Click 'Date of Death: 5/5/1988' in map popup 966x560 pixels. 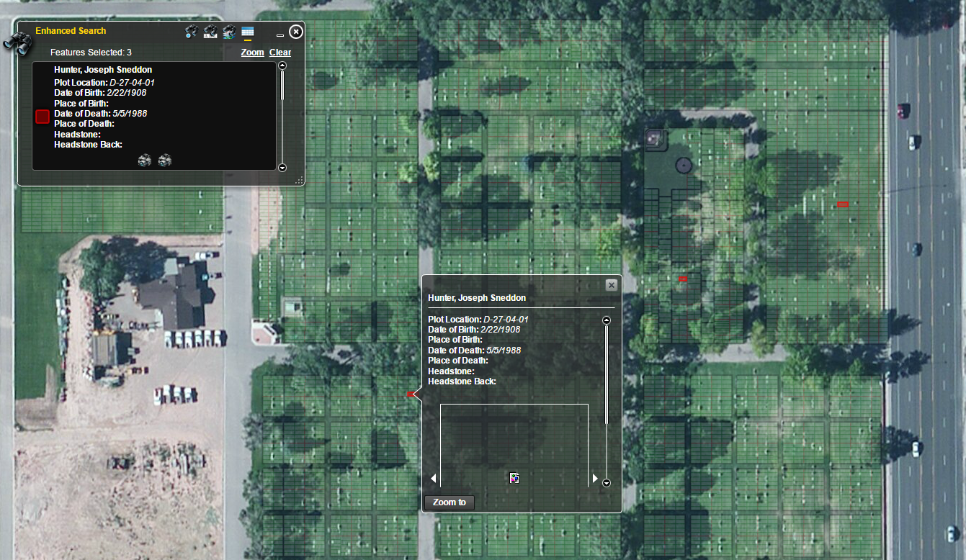click(x=474, y=350)
